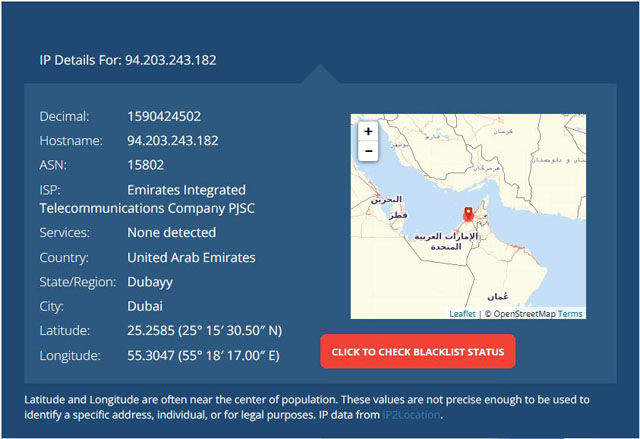Screen dimensions: 640x439
Task: Open the OpenStreetMap Terms link
Action: tap(570, 314)
